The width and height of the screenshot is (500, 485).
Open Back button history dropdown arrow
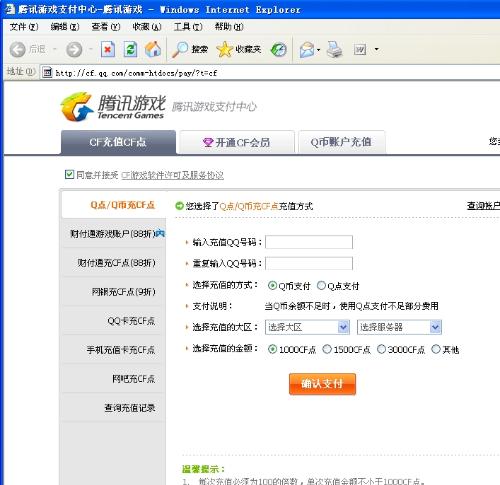[x=55, y=50]
